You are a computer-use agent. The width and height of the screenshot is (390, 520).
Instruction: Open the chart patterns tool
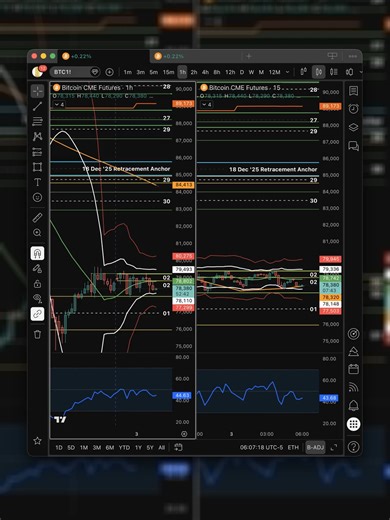[37, 136]
